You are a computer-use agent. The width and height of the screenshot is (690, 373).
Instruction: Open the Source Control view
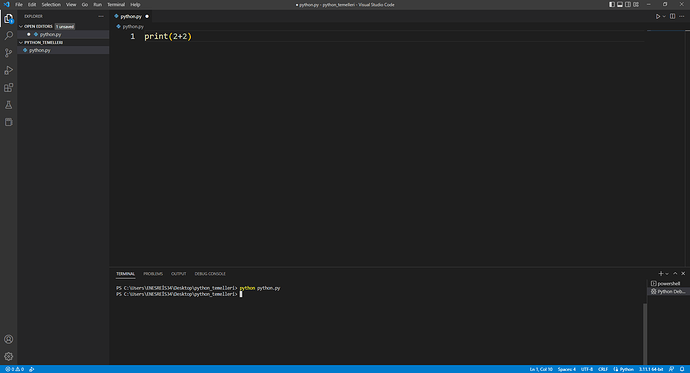click(x=8, y=53)
